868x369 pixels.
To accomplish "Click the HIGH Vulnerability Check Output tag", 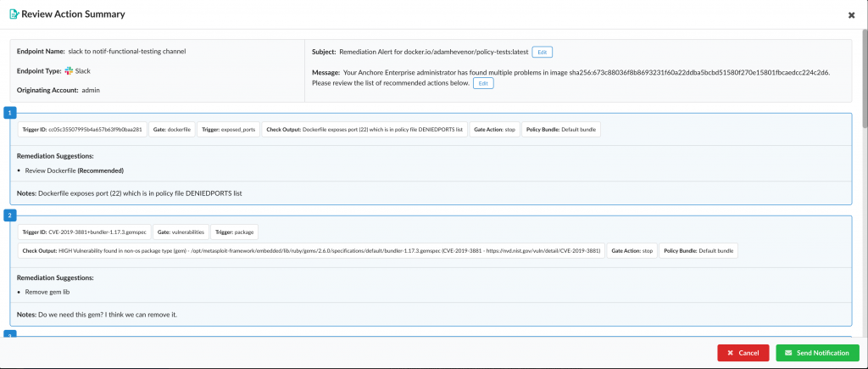I will (x=311, y=250).
